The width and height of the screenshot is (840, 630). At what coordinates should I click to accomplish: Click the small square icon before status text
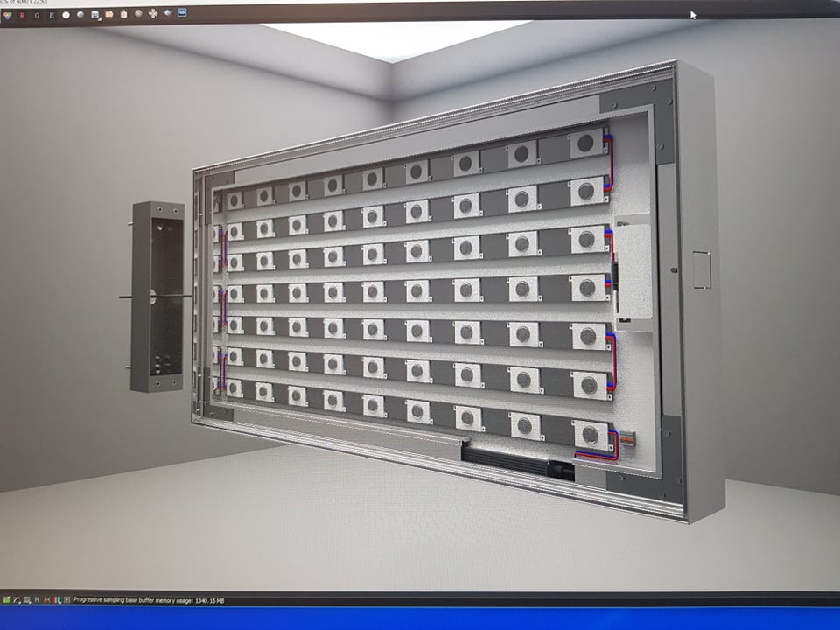[67, 600]
